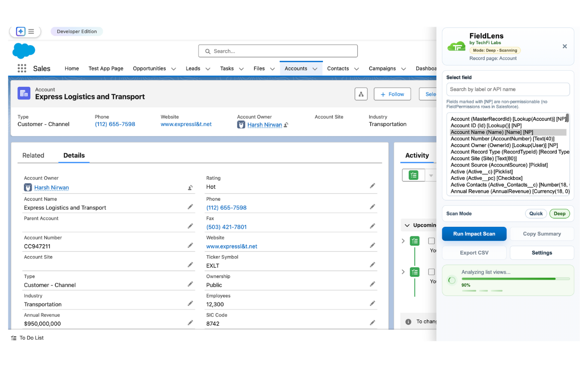Viewport: 588px width, 368px height.
Task: Edit Type field via its pencil icon
Action: 190,284
